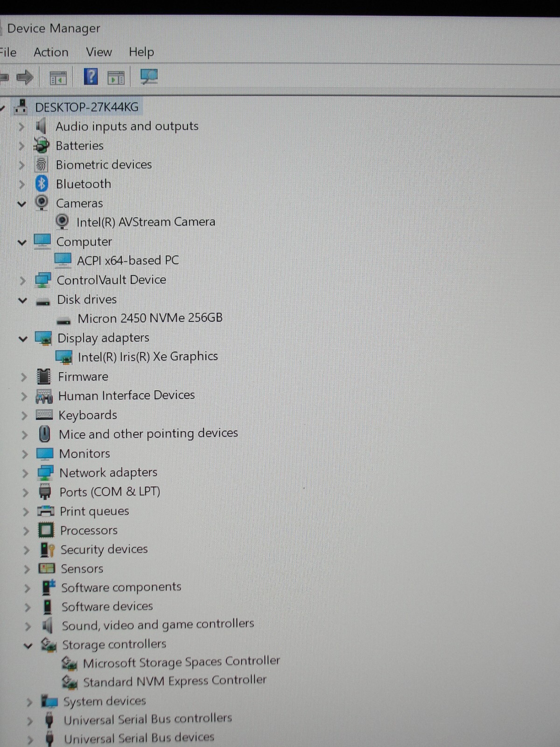Expand the Processors category
The width and height of the screenshot is (560, 747).
(x=26, y=531)
